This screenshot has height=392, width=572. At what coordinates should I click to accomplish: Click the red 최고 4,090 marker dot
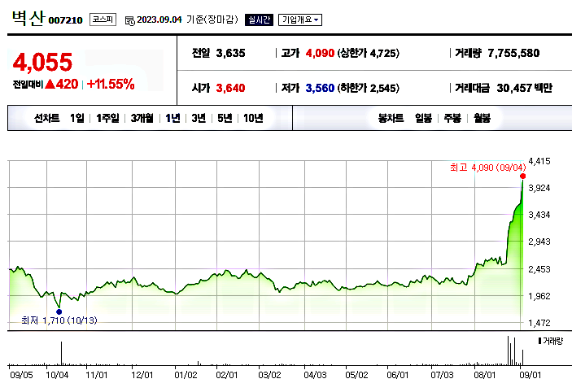[x=522, y=176]
